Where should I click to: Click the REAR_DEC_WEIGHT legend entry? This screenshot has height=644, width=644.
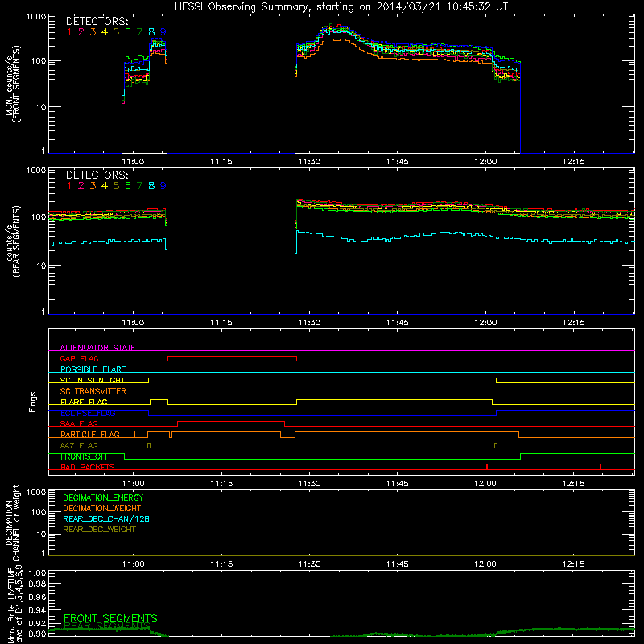[99, 530]
